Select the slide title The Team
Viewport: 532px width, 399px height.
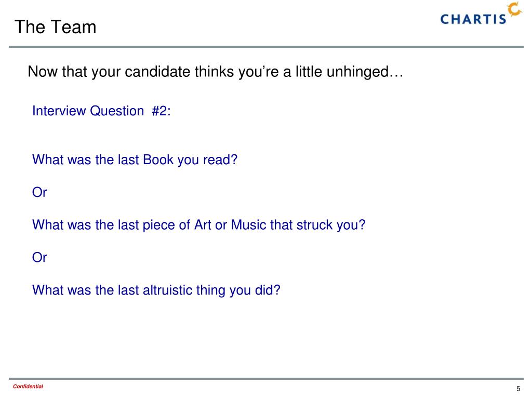tap(55, 27)
